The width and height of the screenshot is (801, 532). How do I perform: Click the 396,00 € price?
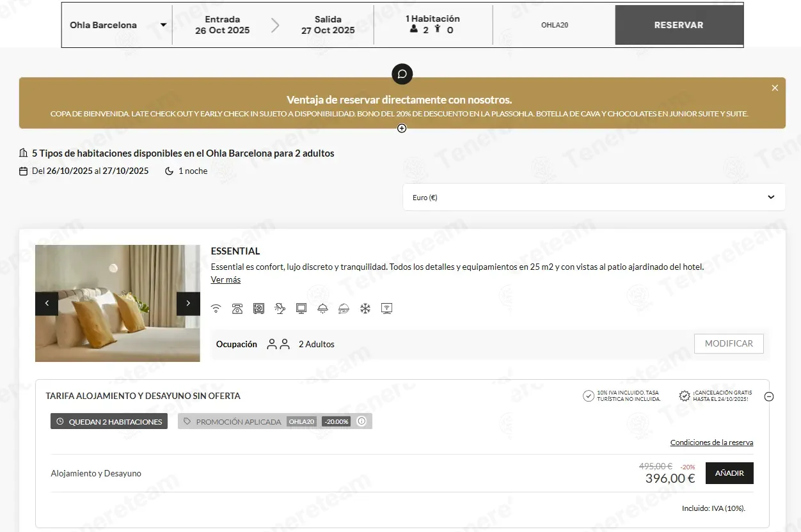click(x=670, y=478)
